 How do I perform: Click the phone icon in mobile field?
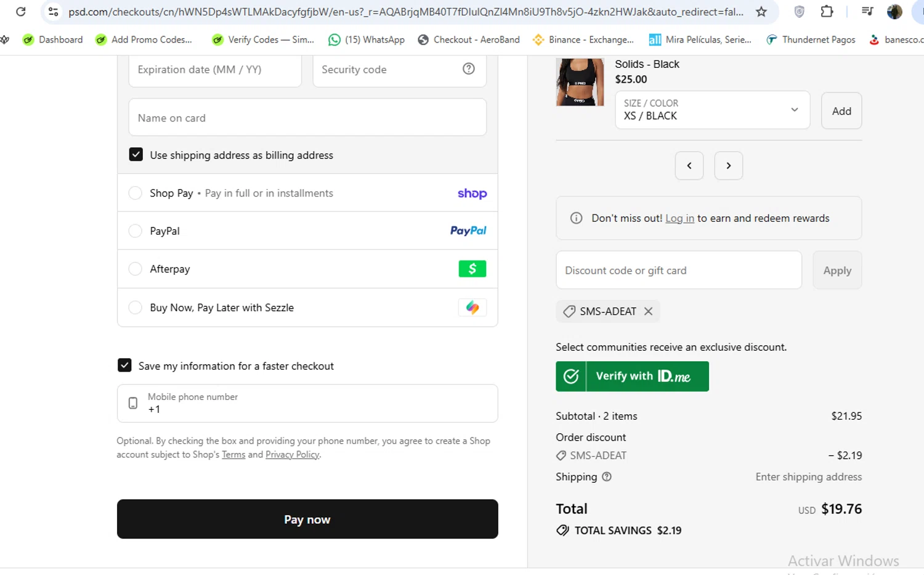pyautogui.click(x=132, y=403)
